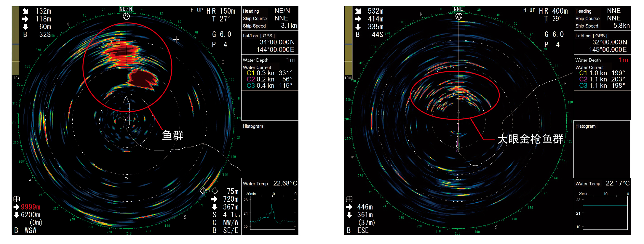Click the P 4 setting on left sonar
This screenshot has height=244, width=644.
(x=220, y=45)
